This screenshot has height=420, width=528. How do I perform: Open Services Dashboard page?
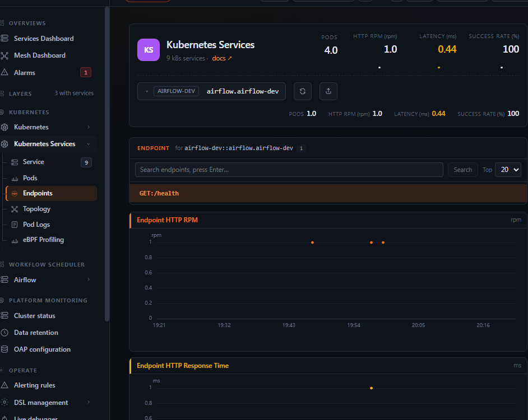pyautogui.click(x=44, y=39)
